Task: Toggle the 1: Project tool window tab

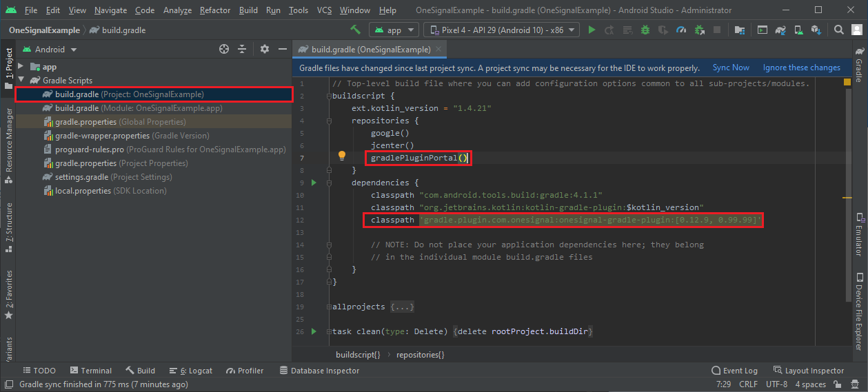Action: pyautogui.click(x=8, y=68)
